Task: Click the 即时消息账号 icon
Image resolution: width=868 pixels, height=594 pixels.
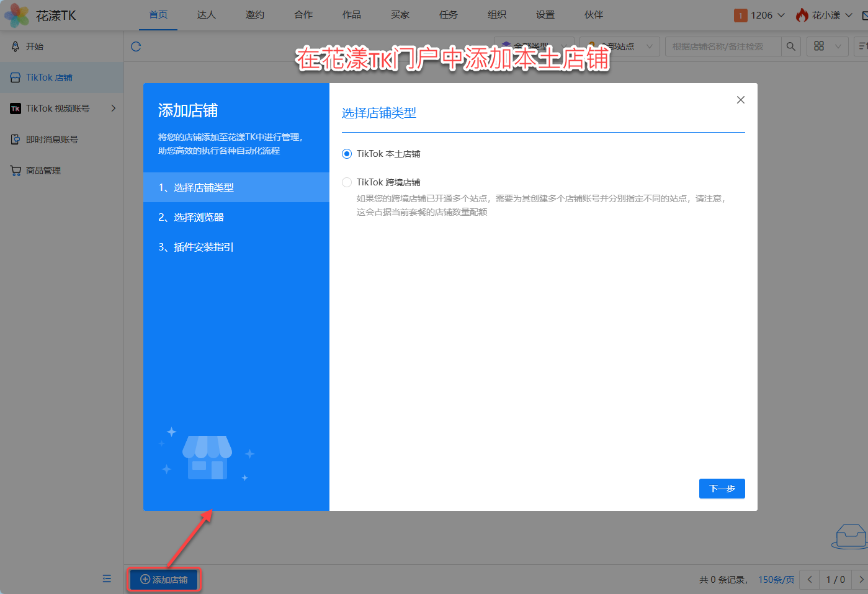Action: coord(16,140)
